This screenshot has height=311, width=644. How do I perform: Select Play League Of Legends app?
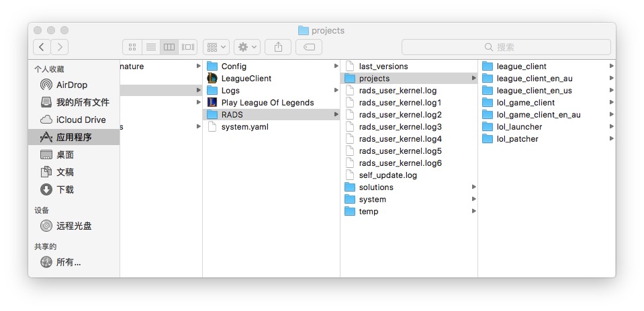coord(271,102)
